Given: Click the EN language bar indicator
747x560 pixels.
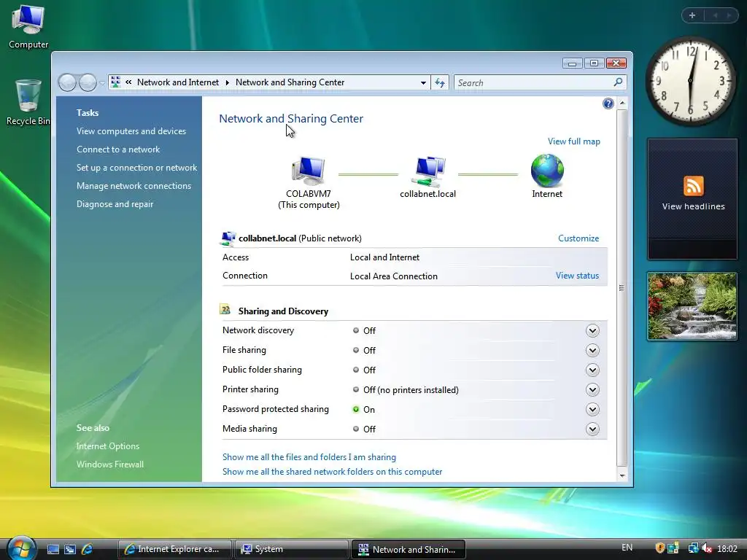Looking at the screenshot, I should [627, 548].
